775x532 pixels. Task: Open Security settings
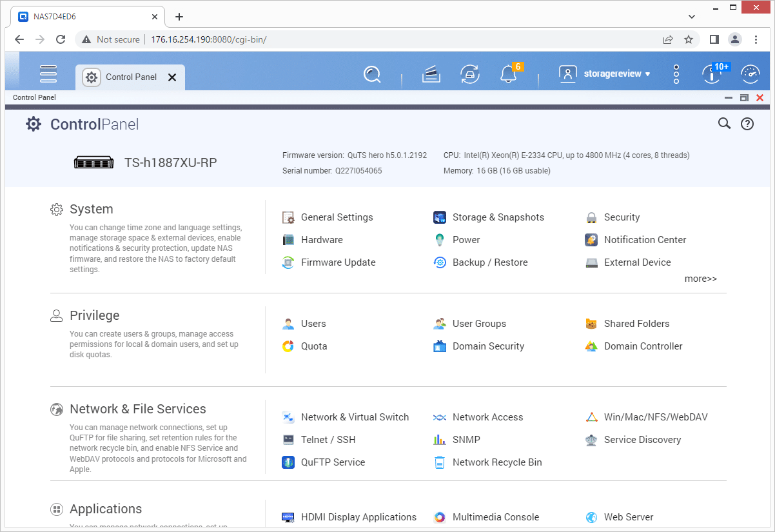tap(613, 217)
